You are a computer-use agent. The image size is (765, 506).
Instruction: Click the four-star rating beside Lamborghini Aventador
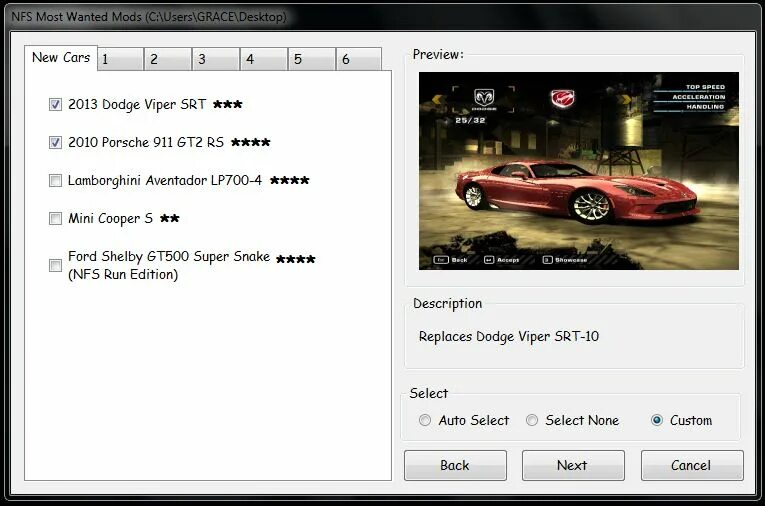coord(290,181)
